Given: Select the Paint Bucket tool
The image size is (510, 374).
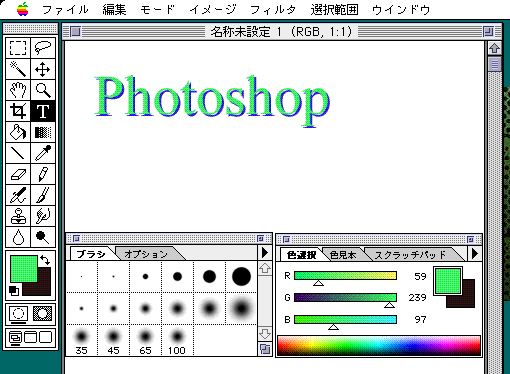Looking at the screenshot, I should tap(18, 132).
